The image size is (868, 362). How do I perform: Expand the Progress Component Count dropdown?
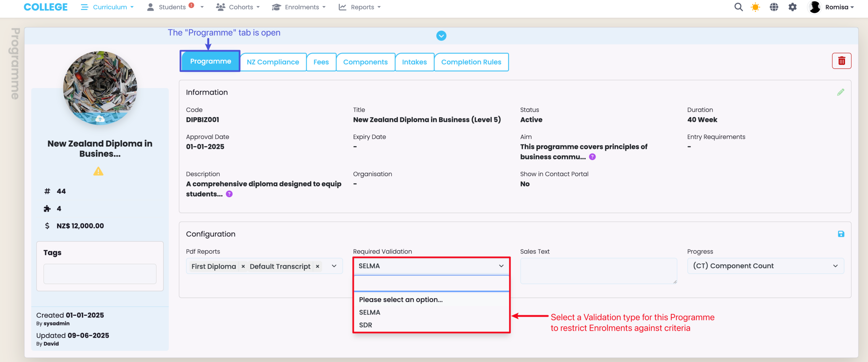765,266
